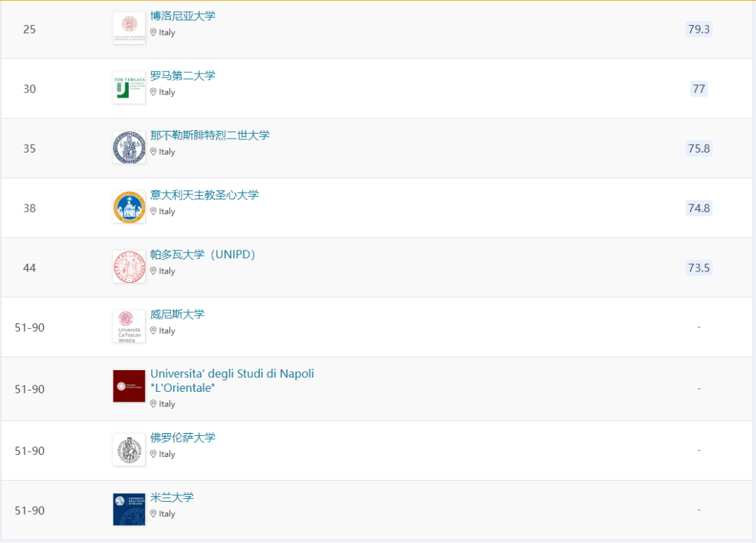The width and height of the screenshot is (756, 543).
Task: Click the location pin under 罗马第二大学
Action: coord(153,92)
